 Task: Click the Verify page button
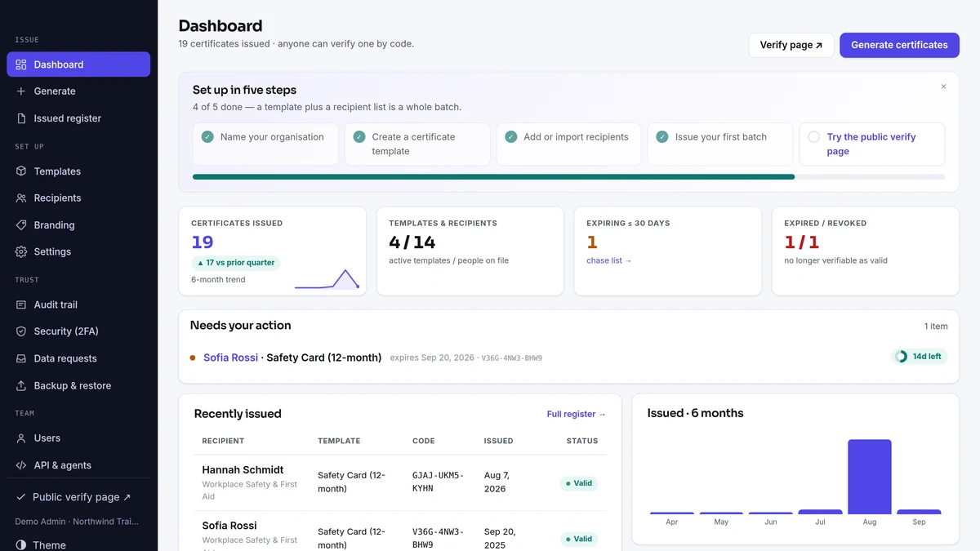[x=791, y=45]
